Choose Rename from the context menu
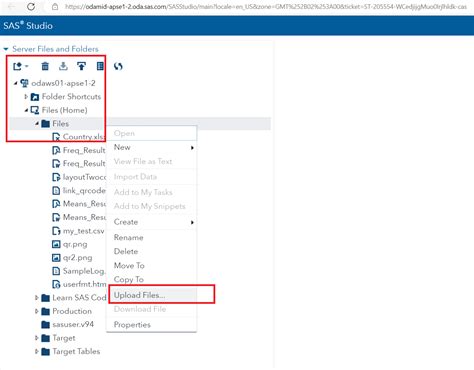Viewport: 474px width, 370px height. pos(152,238)
